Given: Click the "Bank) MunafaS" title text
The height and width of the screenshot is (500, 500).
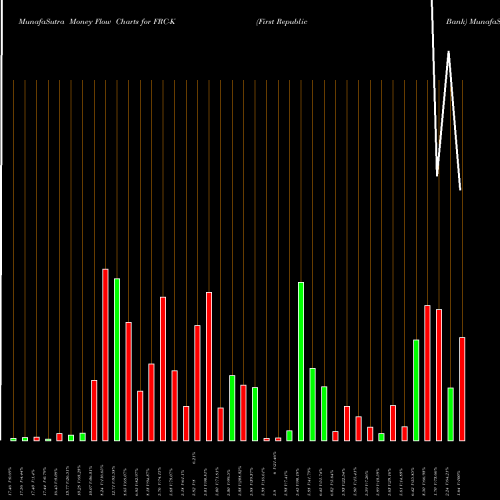Looking at the screenshot, I should [473, 22].
